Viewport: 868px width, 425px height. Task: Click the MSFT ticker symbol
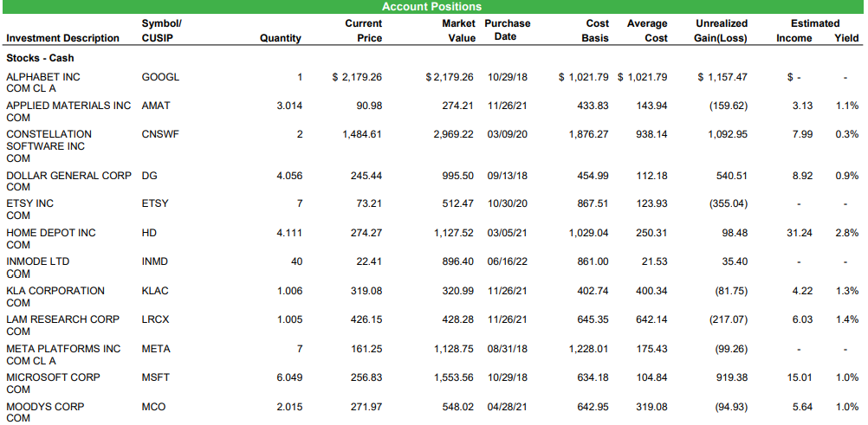point(156,377)
